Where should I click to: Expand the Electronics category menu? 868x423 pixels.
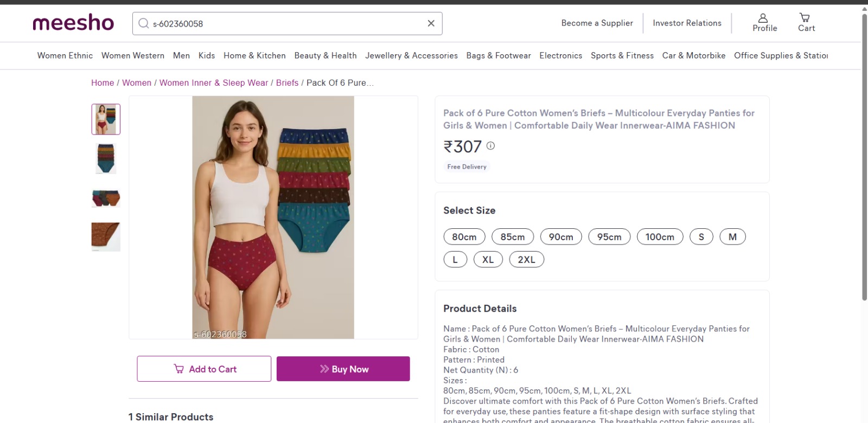[x=560, y=55]
